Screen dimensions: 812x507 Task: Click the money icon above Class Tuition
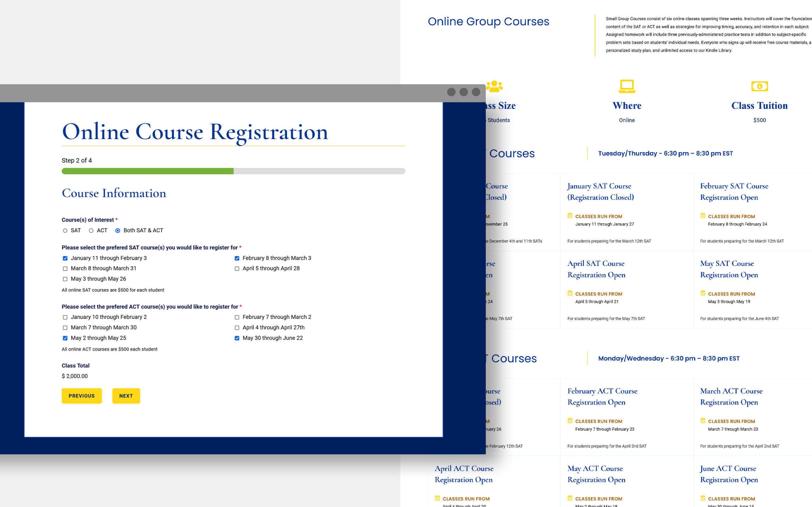coord(760,87)
